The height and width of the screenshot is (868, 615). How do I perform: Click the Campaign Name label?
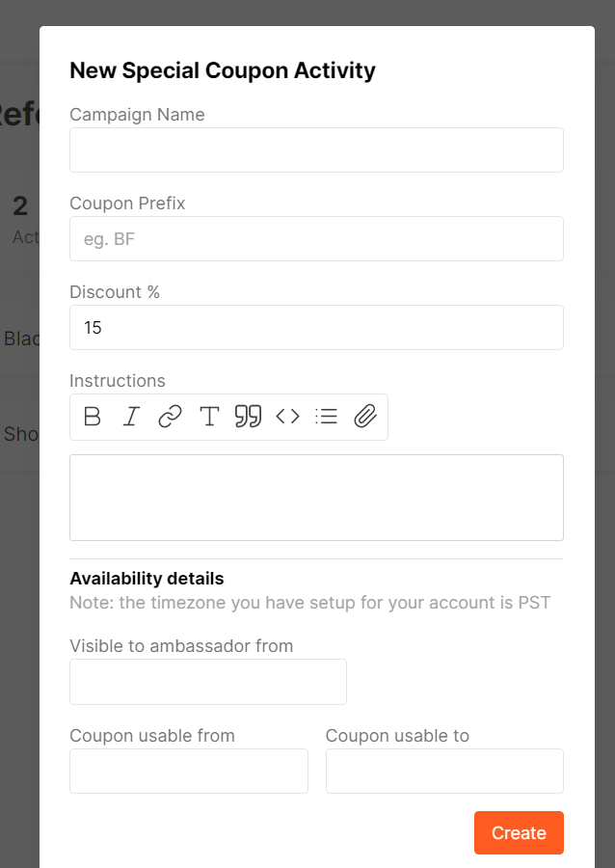137,115
